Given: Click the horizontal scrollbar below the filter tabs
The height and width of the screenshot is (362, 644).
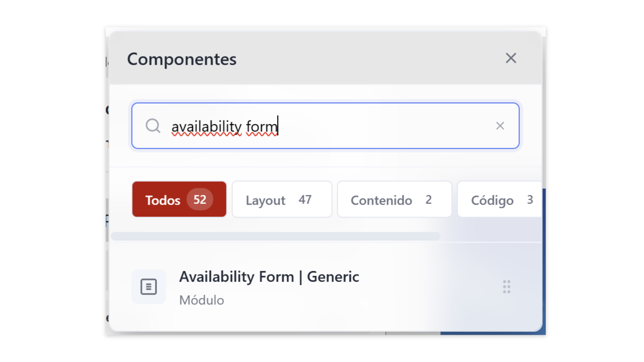Looking at the screenshot, I should [275, 236].
